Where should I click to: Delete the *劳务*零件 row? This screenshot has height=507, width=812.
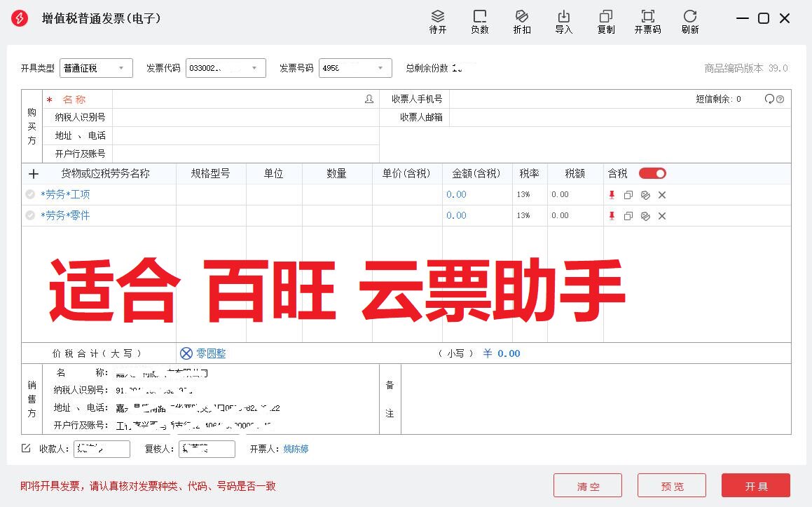pyautogui.click(x=662, y=216)
